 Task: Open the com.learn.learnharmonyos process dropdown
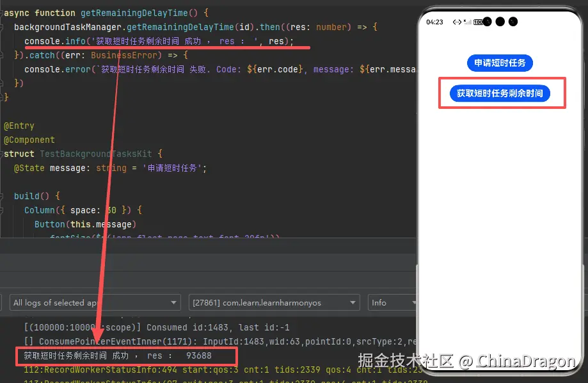click(274, 302)
